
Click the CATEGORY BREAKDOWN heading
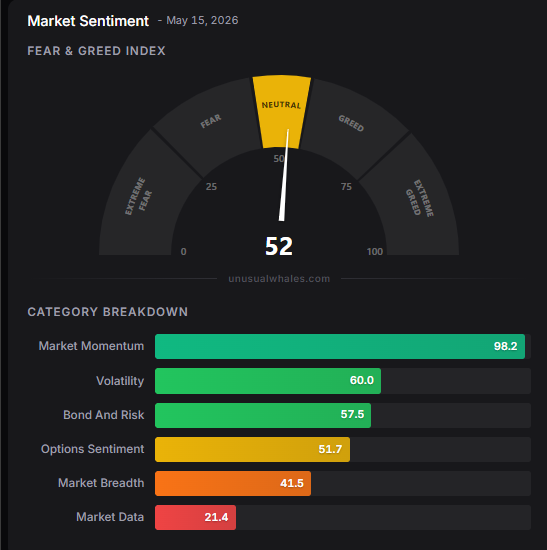(x=108, y=312)
